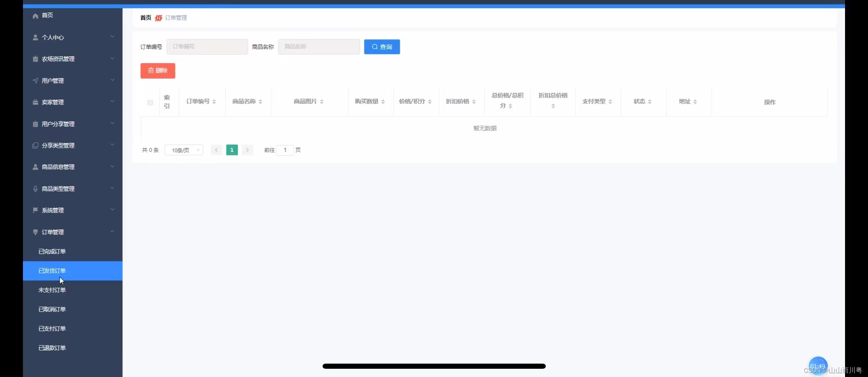The height and width of the screenshot is (377, 868).
Task: Sort the 订单编号 column
Action: (214, 102)
